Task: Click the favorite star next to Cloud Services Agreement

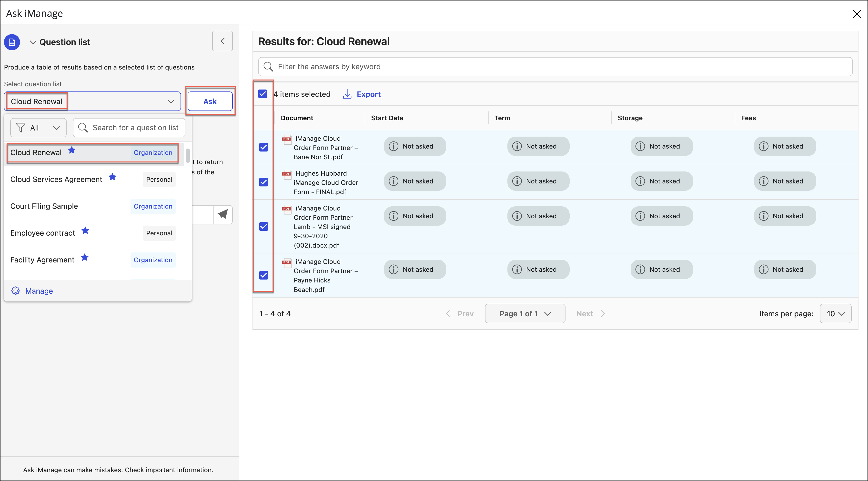Action: (x=112, y=177)
